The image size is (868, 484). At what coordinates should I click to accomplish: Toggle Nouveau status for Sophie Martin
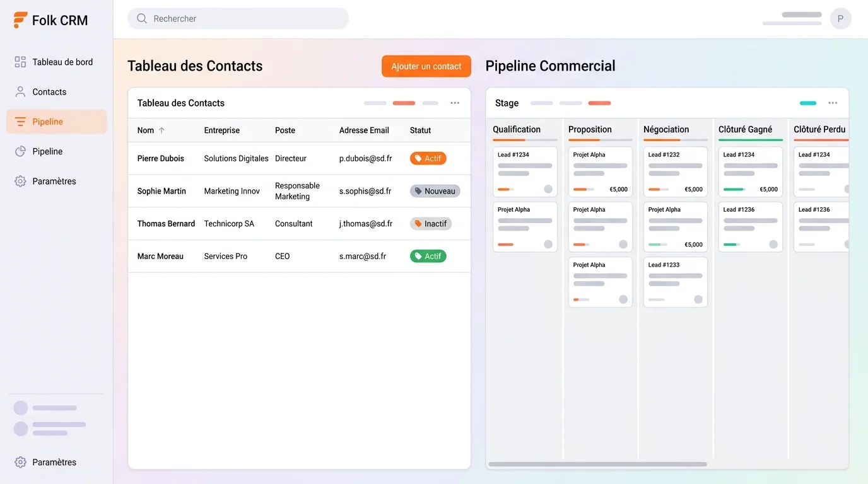(x=435, y=190)
